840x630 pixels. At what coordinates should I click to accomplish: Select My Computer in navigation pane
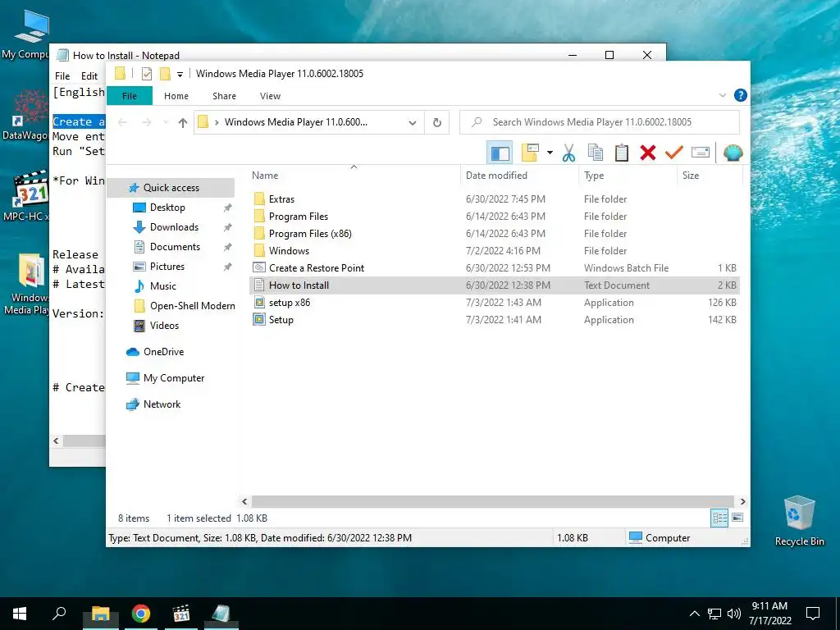pyautogui.click(x=174, y=378)
